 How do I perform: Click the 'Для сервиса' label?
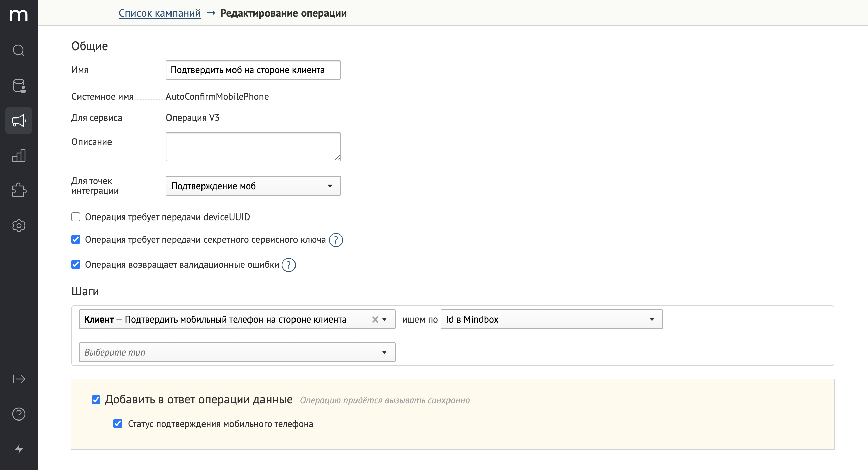[x=97, y=118]
